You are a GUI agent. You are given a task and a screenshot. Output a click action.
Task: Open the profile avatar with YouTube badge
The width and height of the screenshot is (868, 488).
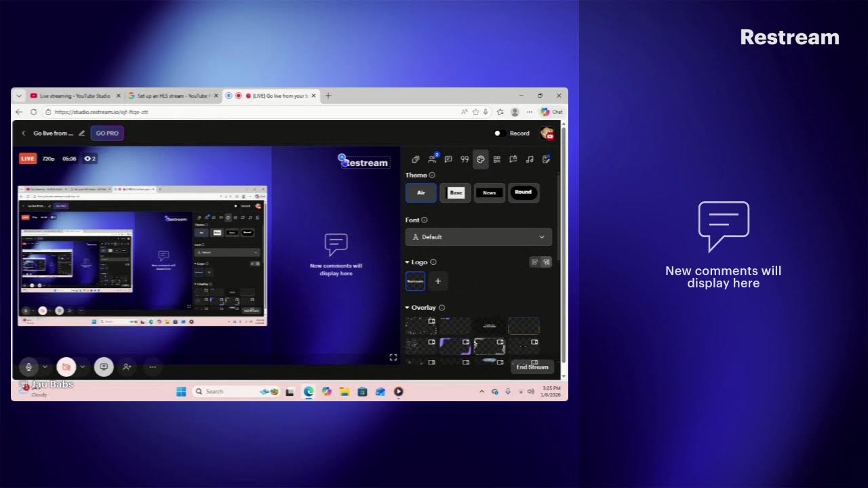[547, 134]
